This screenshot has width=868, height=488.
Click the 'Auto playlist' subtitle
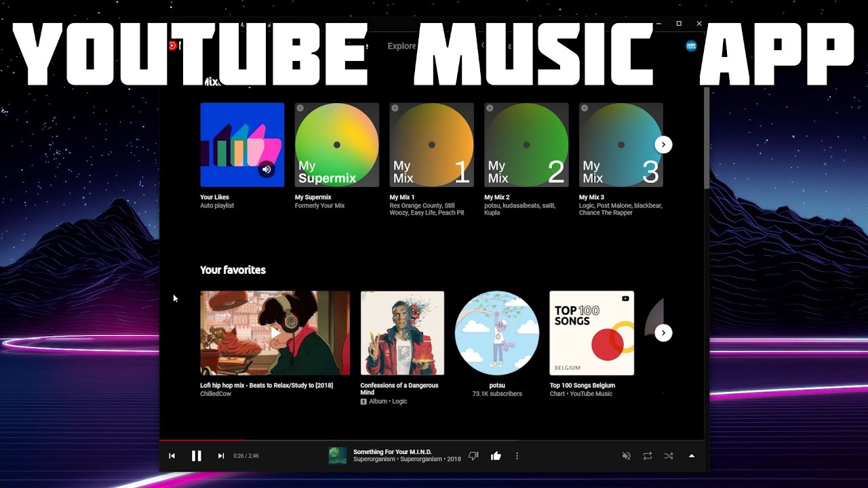(217, 205)
